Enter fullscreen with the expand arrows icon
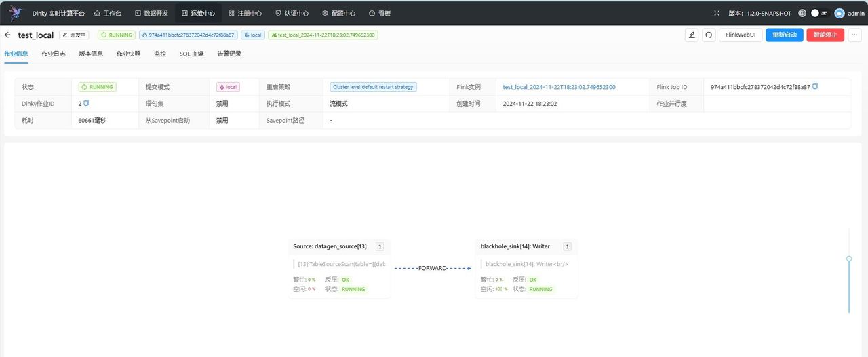This screenshot has height=357, width=868. (x=718, y=13)
